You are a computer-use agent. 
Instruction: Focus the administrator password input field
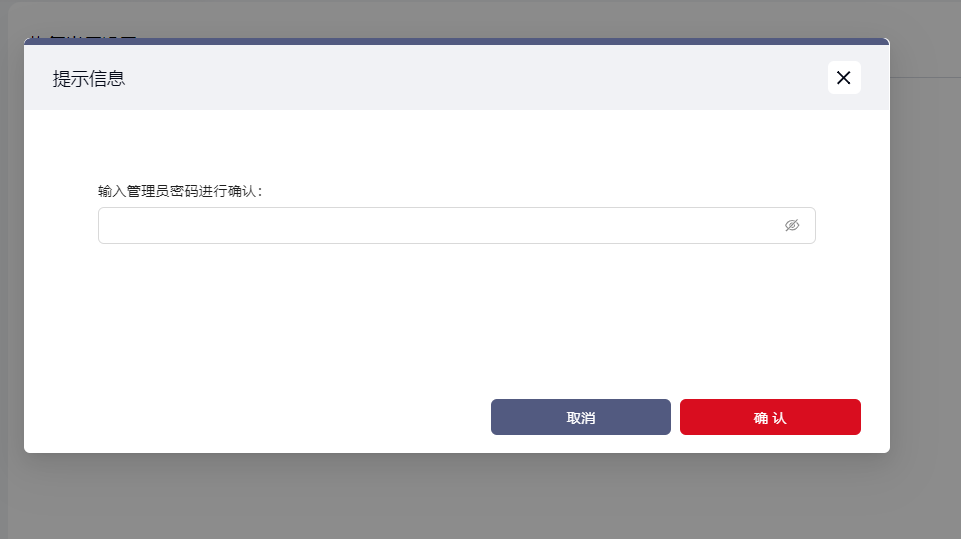click(x=457, y=225)
